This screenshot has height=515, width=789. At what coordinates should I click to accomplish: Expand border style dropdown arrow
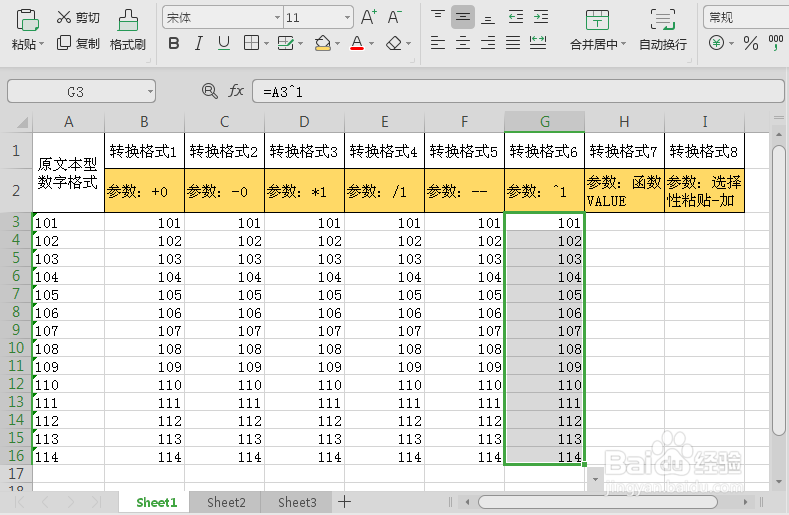(x=266, y=44)
